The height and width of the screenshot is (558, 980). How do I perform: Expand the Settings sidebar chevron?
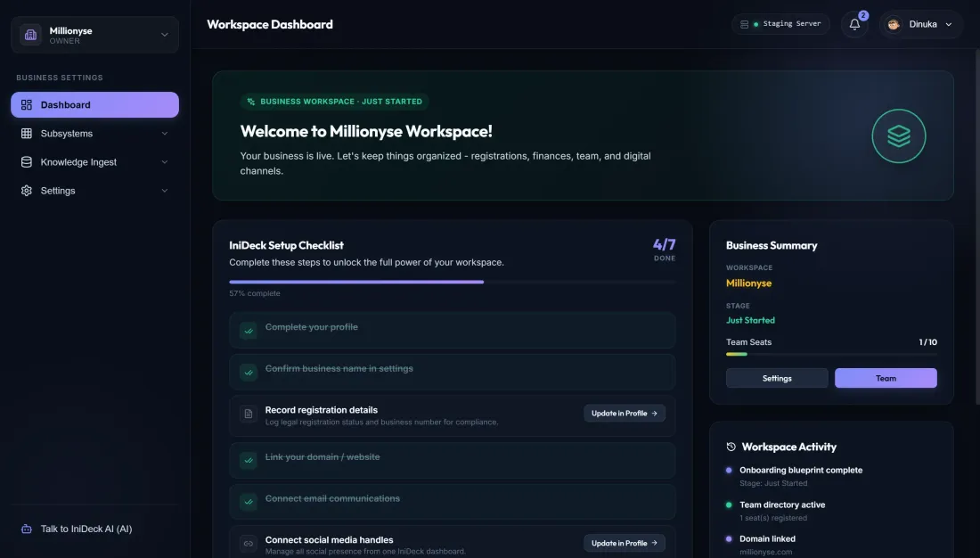(165, 191)
